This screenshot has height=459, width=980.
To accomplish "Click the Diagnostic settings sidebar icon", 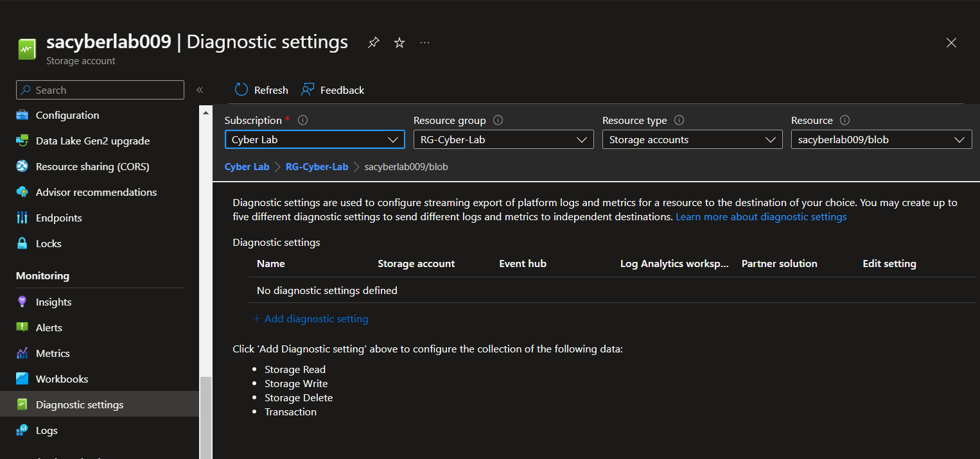I will (x=22, y=405).
